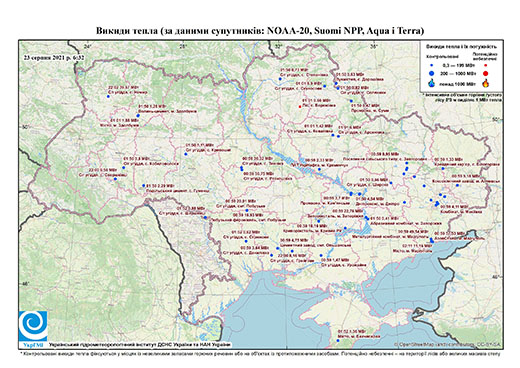Select the large blue circle legend symbol
The width and height of the screenshot is (520, 368).
point(432,73)
